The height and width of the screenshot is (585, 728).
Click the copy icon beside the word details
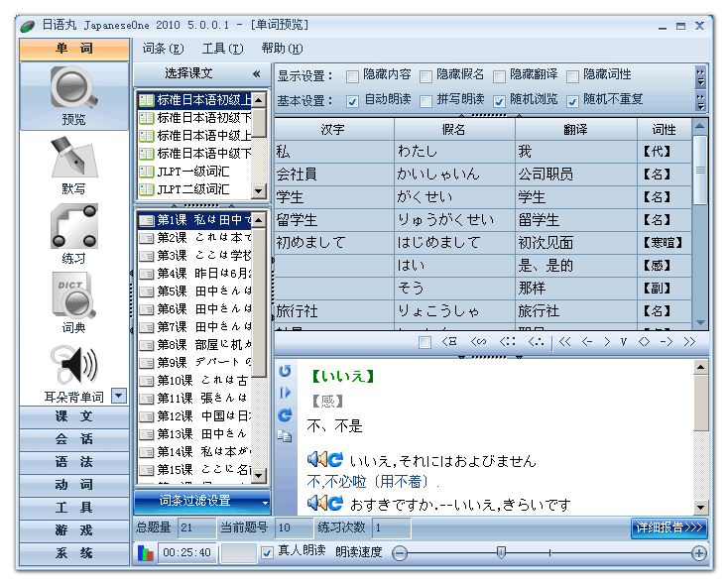click(x=286, y=436)
